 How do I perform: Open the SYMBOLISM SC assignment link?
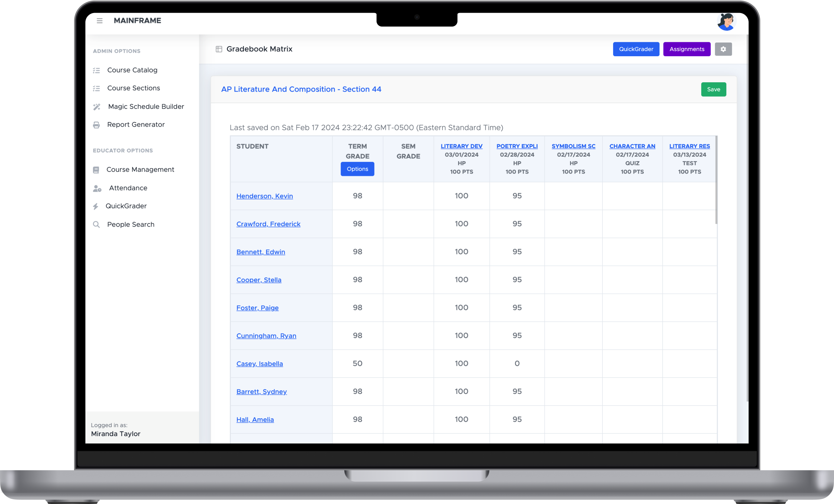click(573, 146)
